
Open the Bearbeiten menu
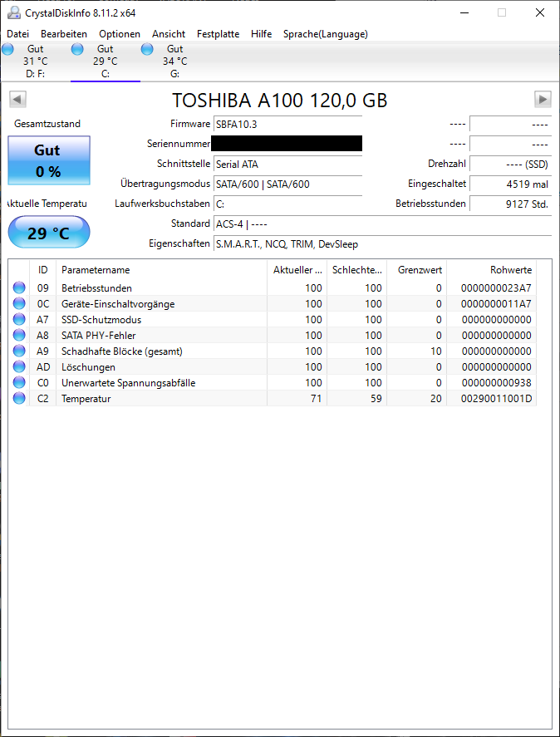(64, 34)
